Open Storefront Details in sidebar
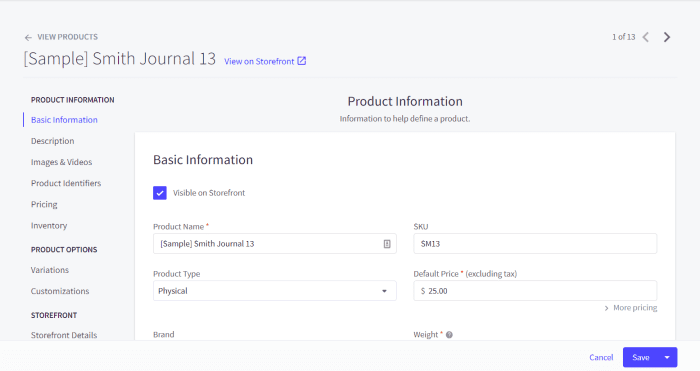This screenshot has height=371, width=700. (x=64, y=335)
